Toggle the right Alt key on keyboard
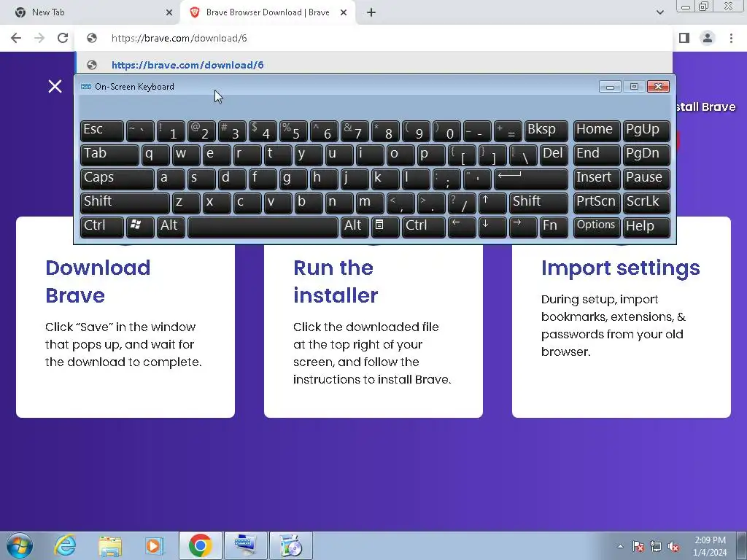Viewport: 747px width, 560px height. (355, 226)
